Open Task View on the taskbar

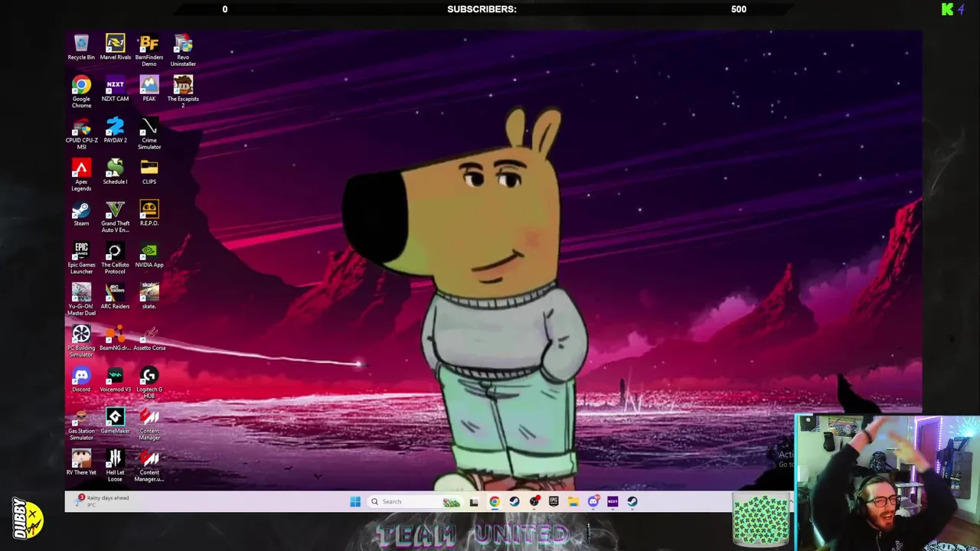pyautogui.click(x=474, y=502)
